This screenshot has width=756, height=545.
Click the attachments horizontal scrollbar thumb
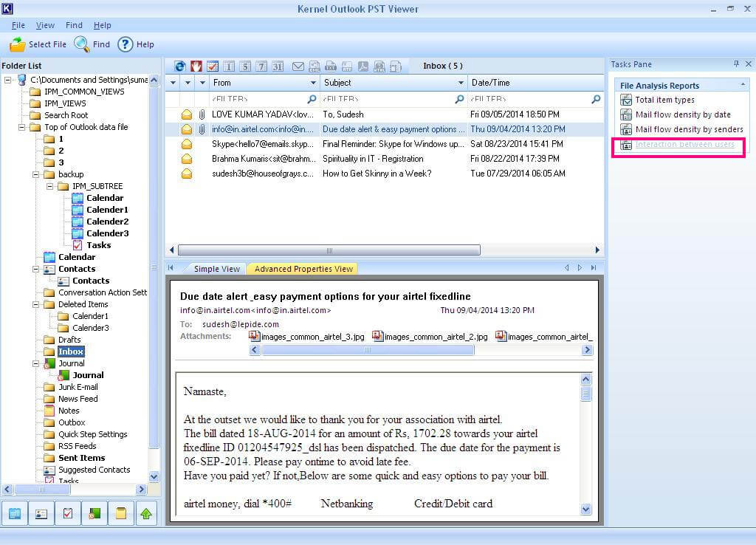click(368, 349)
